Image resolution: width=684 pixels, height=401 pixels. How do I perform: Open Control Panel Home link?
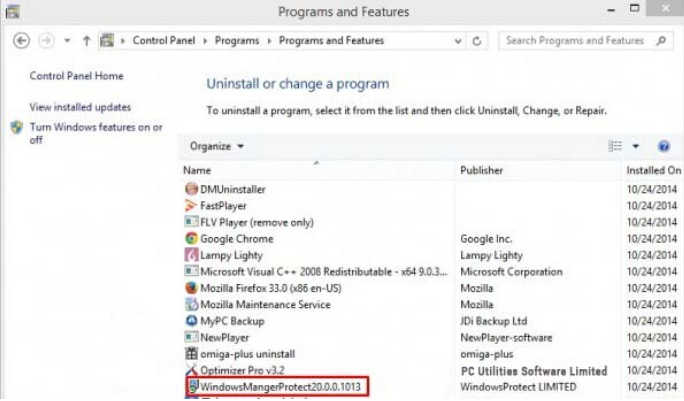click(x=76, y=76)
